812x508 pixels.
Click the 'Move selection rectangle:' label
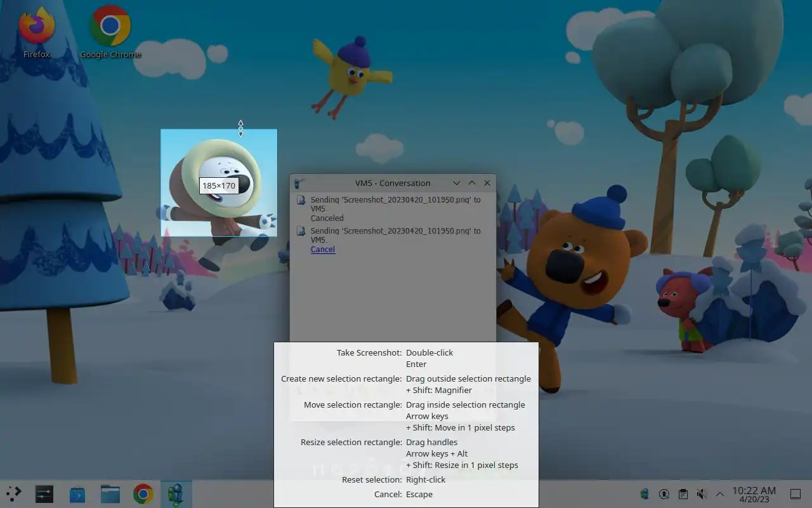(x=353, y=404)
